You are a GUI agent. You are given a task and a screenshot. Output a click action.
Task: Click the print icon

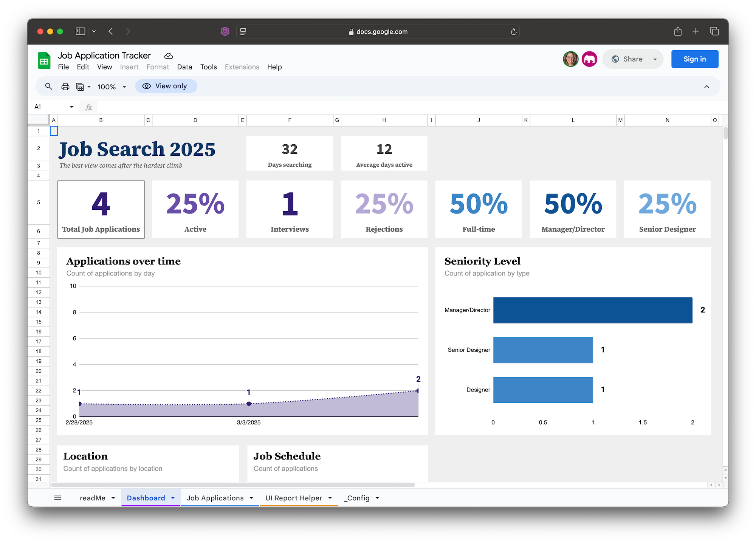65,87
